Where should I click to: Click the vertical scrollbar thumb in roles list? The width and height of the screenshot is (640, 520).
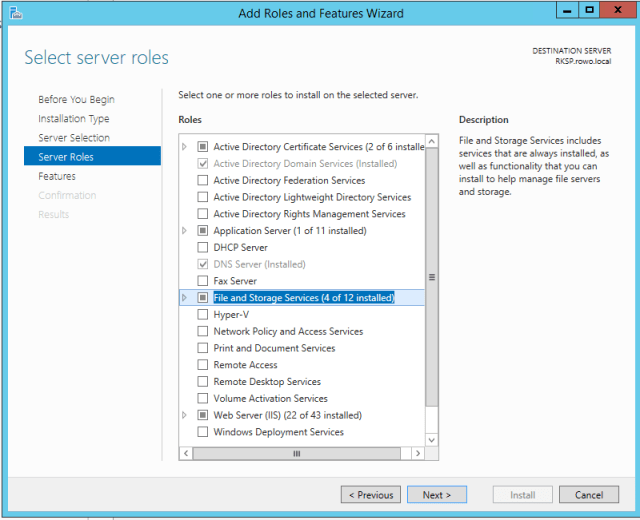click(x=431, y=277)
